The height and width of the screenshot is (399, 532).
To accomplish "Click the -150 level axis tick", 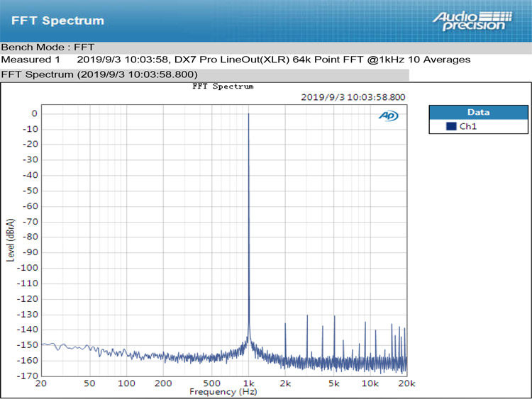I will coord(28,344).
